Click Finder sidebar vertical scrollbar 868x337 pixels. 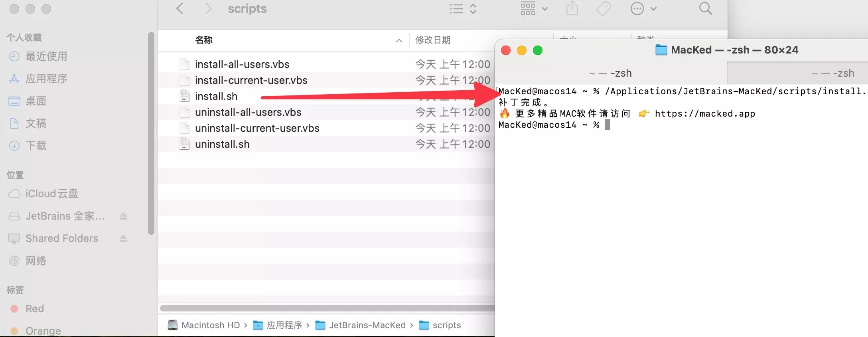click(151, 133)
